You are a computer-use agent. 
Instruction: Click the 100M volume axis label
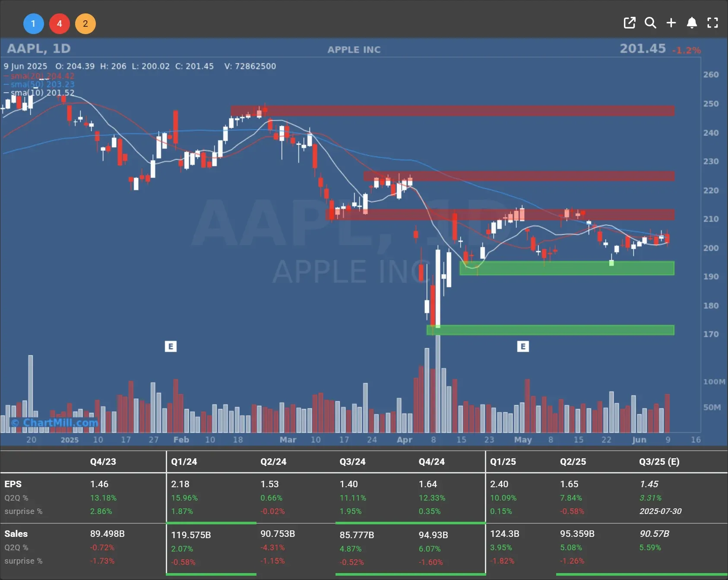coord(714,381)
